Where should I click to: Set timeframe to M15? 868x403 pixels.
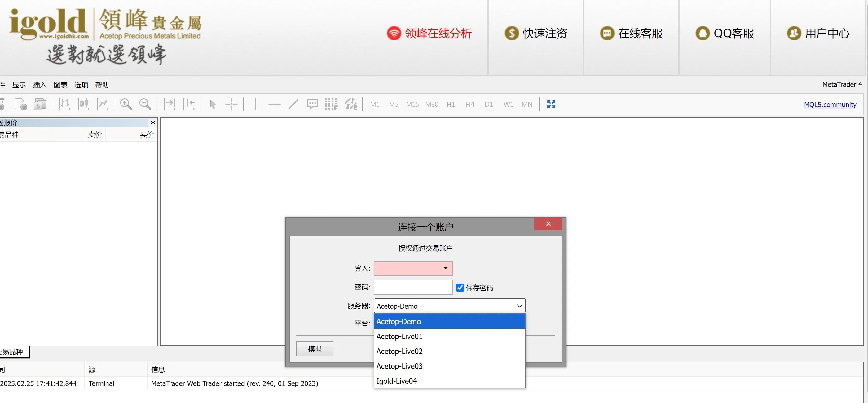point(412,104)
